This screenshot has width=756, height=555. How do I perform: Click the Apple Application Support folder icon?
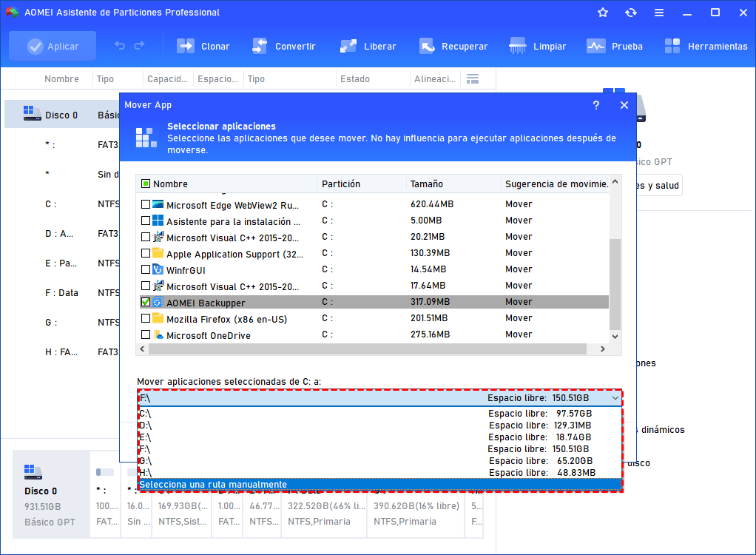(158, 253)
